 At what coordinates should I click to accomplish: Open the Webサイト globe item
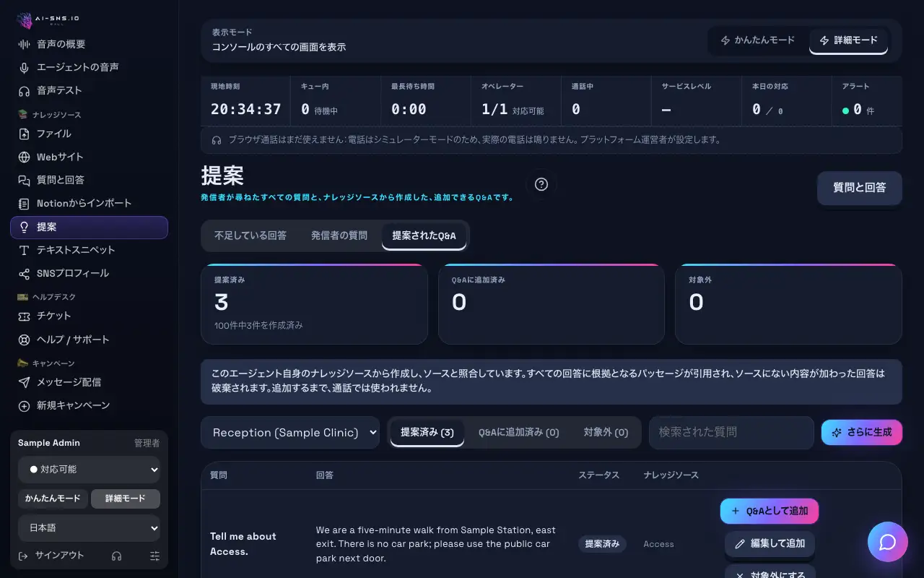(x=89, y=157)
